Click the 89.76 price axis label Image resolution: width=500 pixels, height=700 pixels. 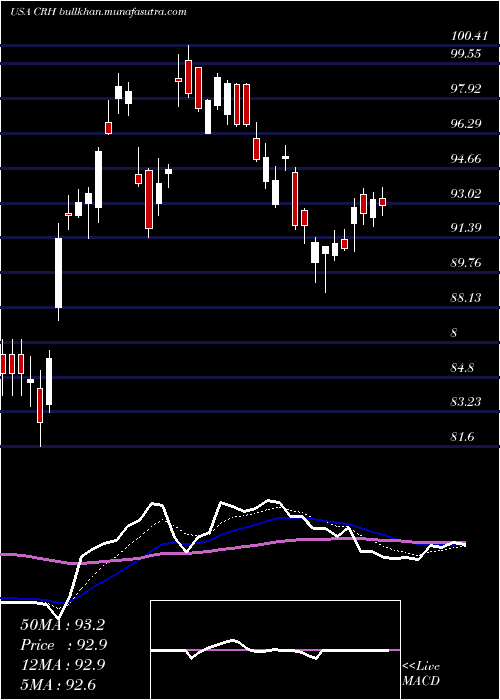467,262
